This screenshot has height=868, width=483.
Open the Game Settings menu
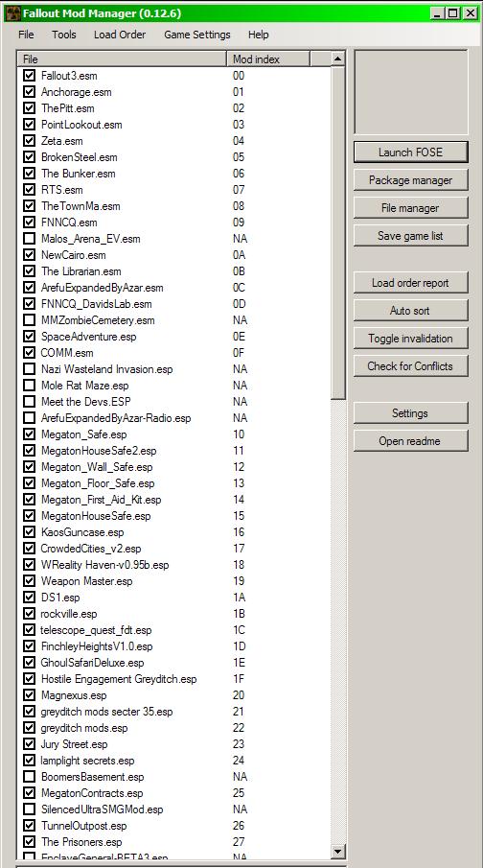click(x=197, y=35)
